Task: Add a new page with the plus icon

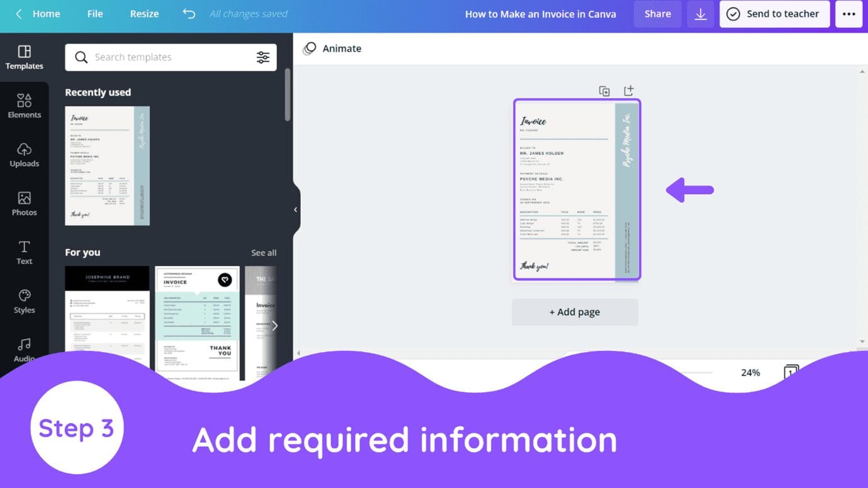Action: tap(629, 91)
